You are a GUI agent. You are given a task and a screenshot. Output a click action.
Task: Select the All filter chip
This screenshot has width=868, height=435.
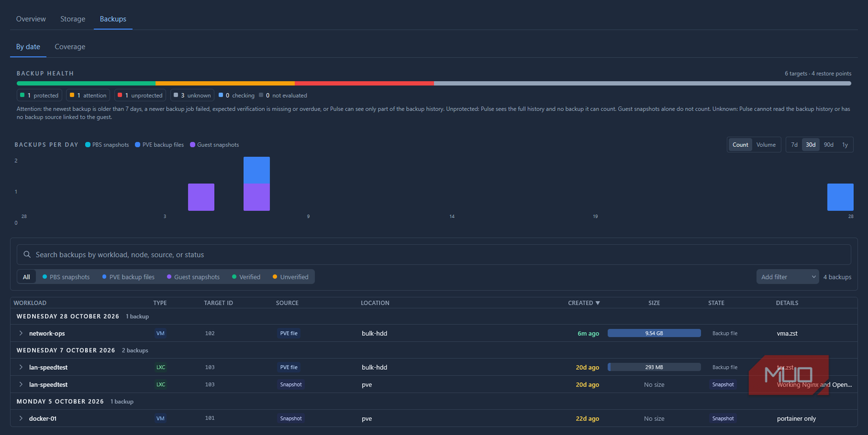[26, 277]
